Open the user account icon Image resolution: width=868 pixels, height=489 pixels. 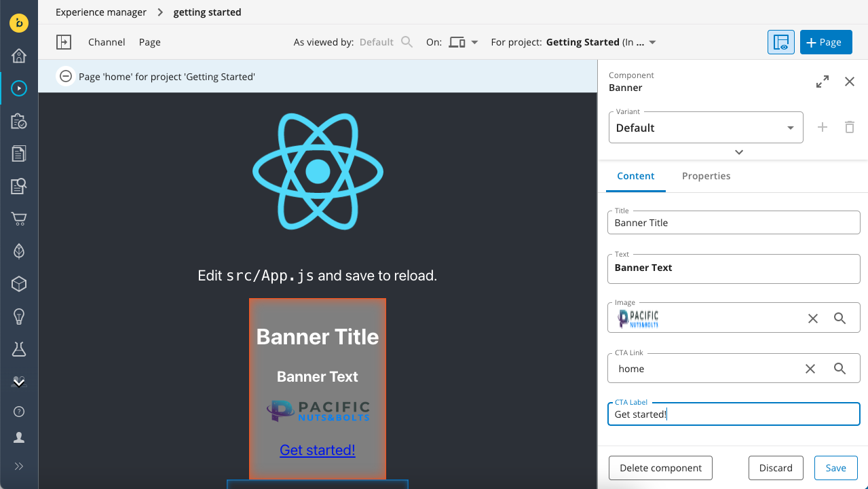tap(19, 438)
